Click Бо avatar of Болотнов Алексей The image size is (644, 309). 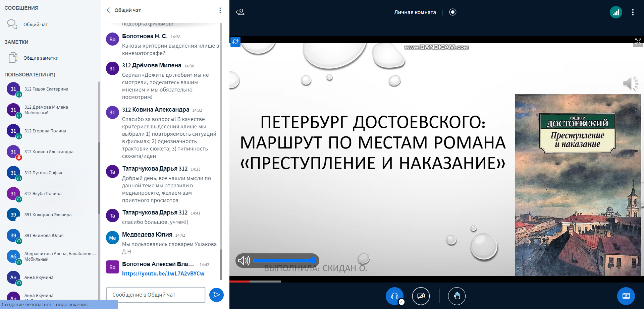point(112,267)
